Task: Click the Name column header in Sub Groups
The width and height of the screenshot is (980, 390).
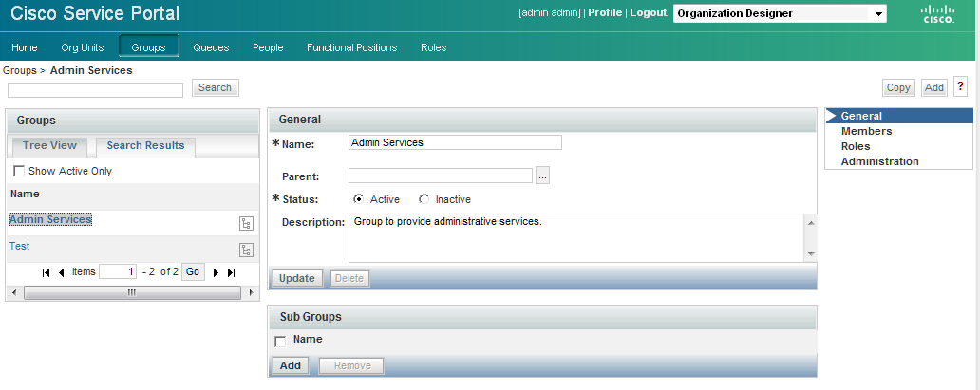Action: (x=308, y=339)
